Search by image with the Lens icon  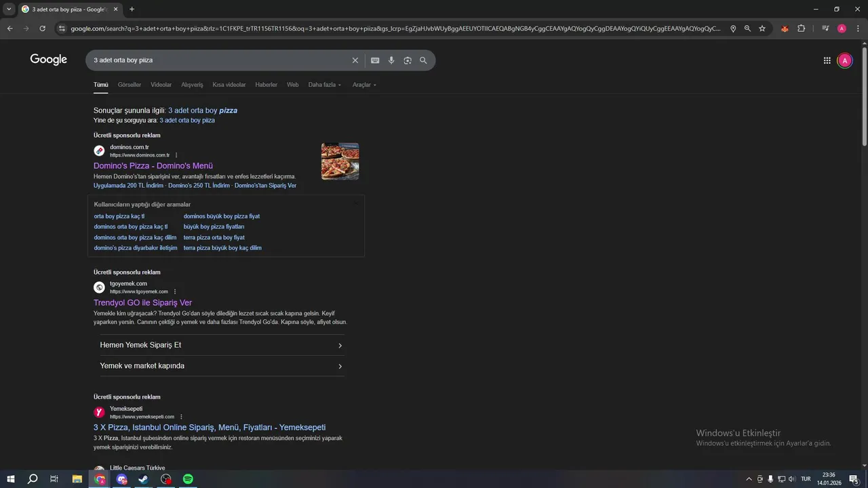point(408,60)
